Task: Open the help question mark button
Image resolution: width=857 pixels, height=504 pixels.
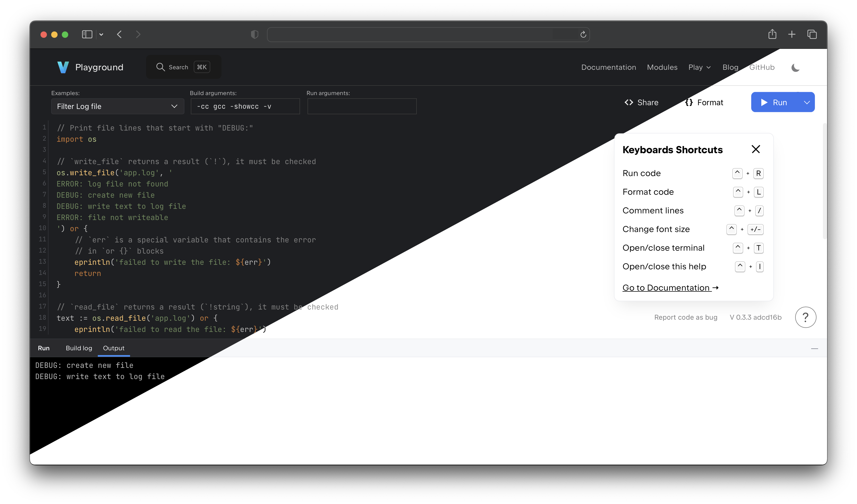Action: point(805,317)
